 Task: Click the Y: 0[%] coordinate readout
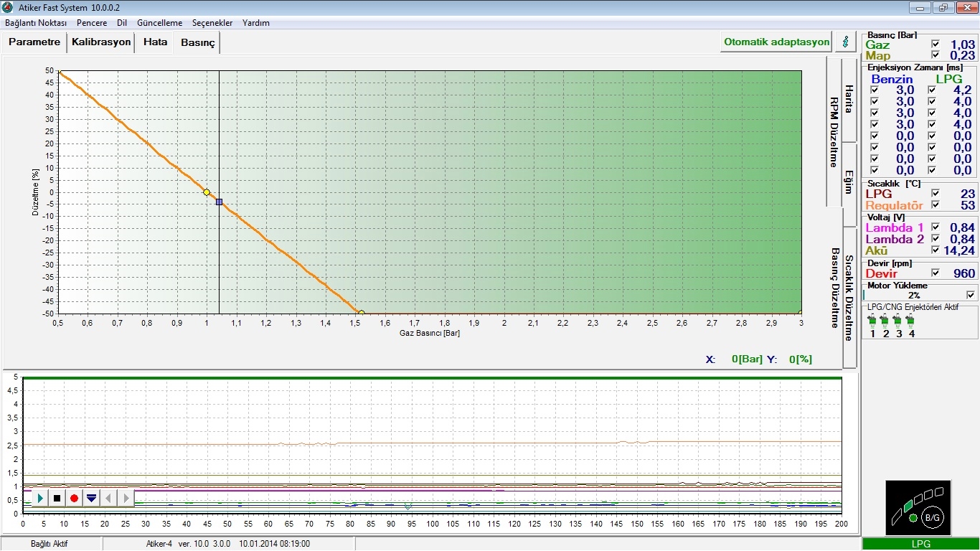pos(789,359)
